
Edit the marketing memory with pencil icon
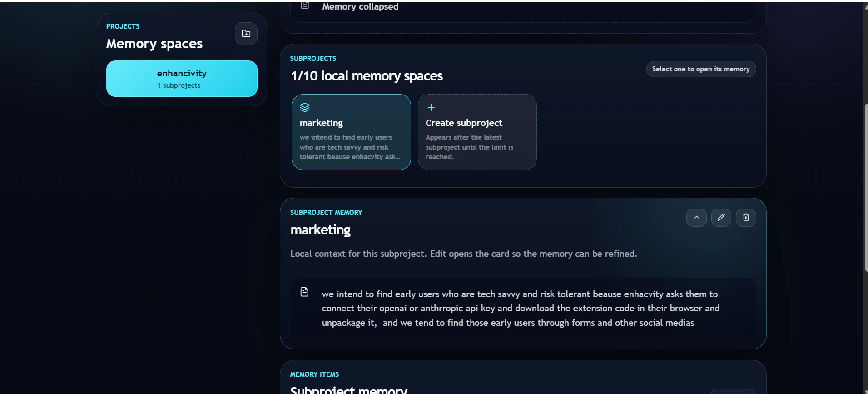tap(721, 217)
